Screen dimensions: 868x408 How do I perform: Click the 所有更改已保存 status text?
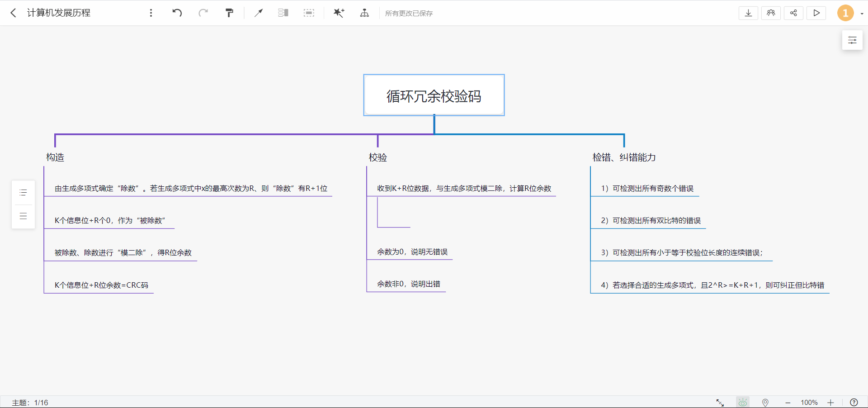click(x=409, y=14)
